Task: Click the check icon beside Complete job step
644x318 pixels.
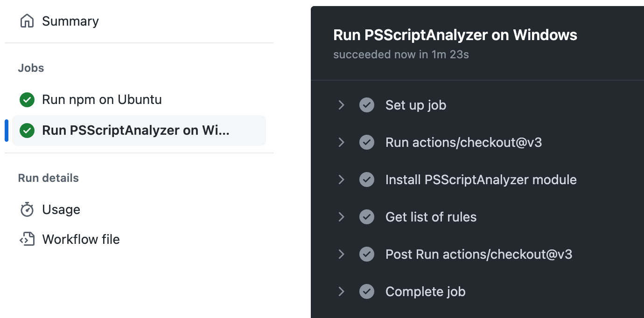Action: 367,291
